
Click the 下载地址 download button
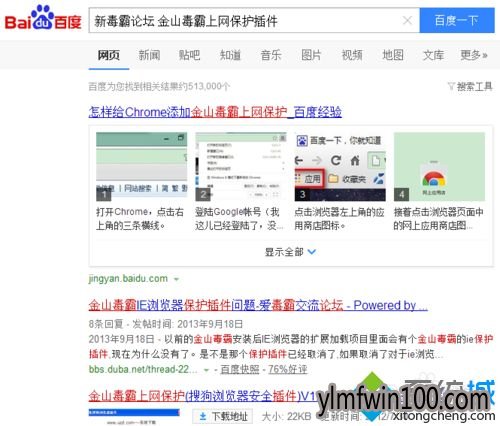click(x=223, y=416)
